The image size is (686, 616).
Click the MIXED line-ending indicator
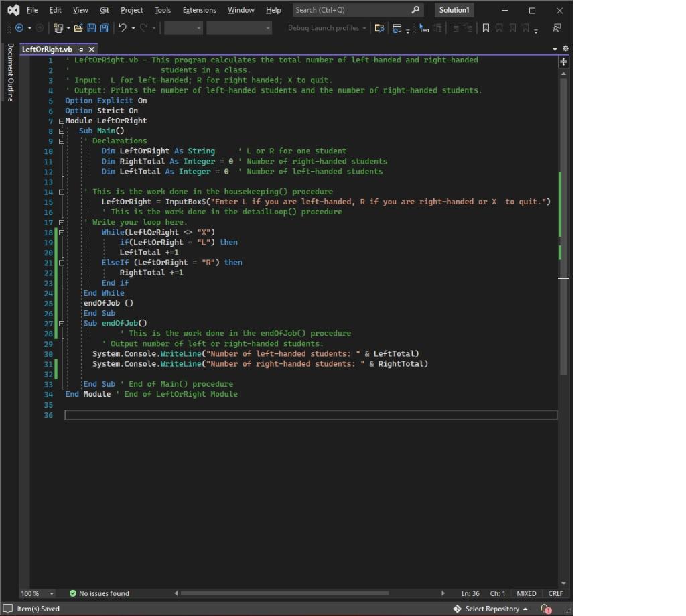tap(527, 593)
